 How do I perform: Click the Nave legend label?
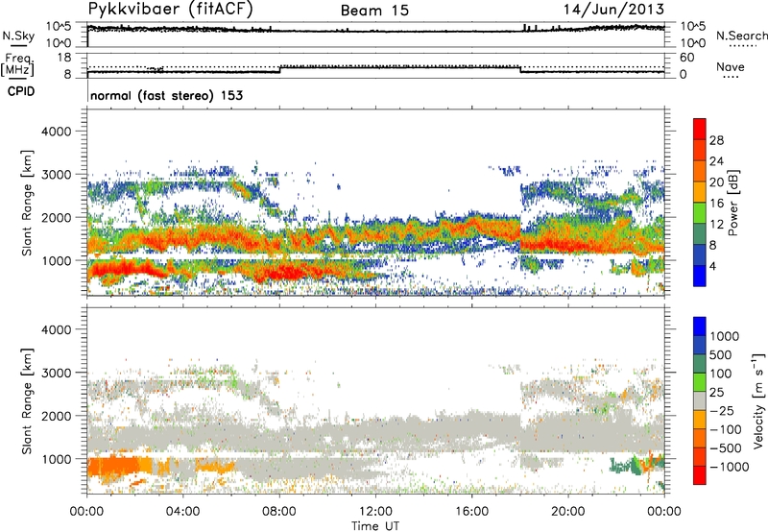(731, 66)
